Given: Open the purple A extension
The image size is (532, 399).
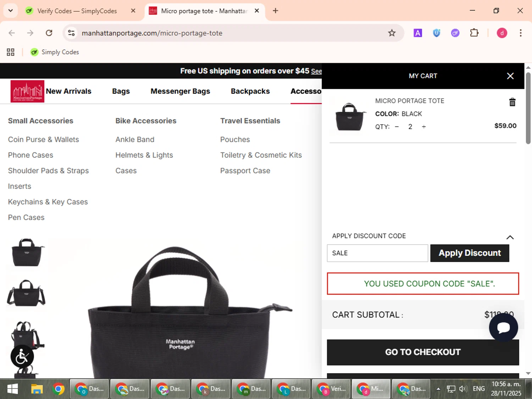Looking at the screenshot, I should click(x=418, y=33).
